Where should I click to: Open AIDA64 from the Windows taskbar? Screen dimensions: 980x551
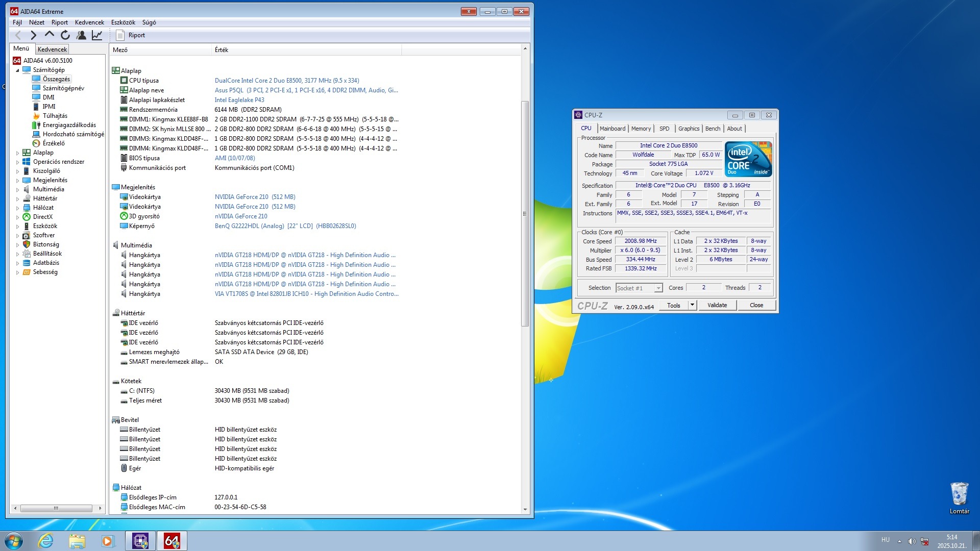[x=171, y=541]
